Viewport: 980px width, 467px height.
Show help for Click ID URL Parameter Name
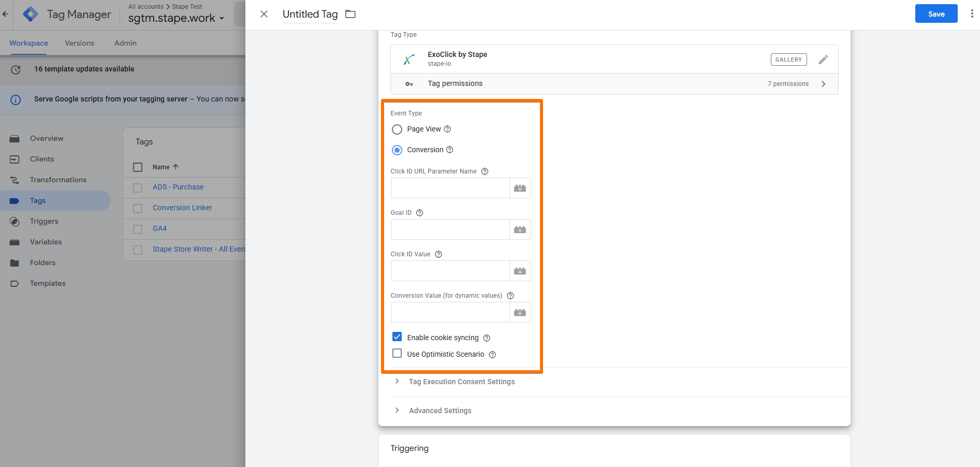point(485,171)
